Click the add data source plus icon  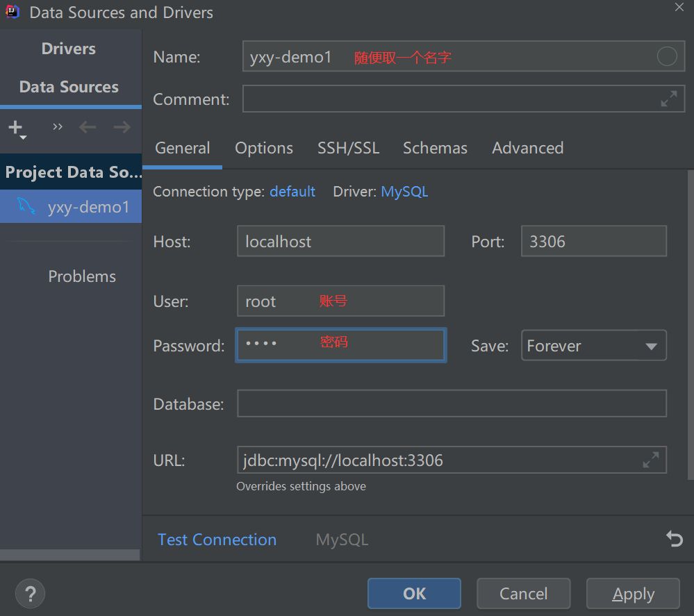tap(17, 128)
